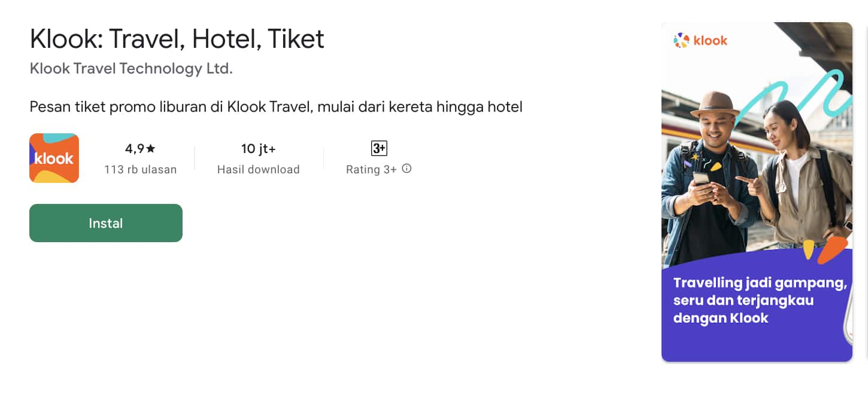Open the content rating info indicator
This screenshot has width=868, height=403.
(x=406, y=169)
